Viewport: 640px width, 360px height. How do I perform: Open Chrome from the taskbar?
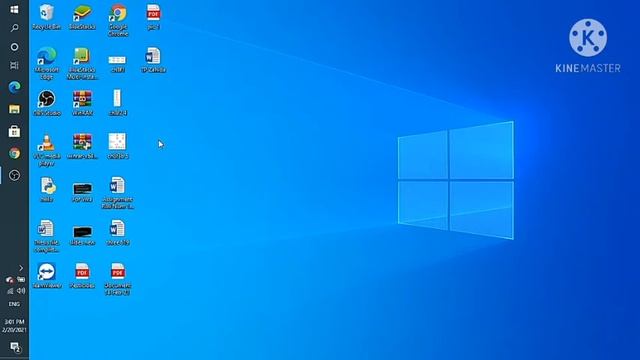pyautogui.click(x=14, y=153)
